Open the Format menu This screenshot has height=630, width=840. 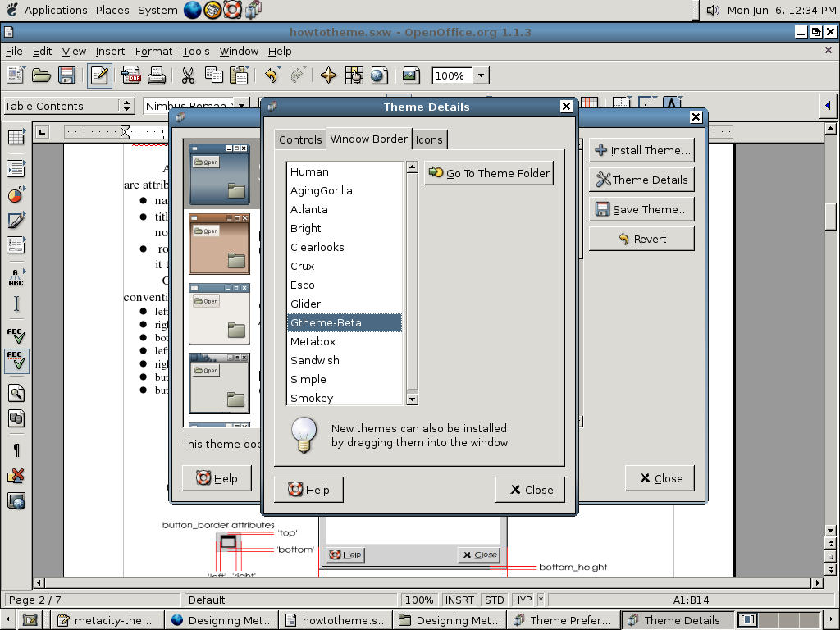153,51
